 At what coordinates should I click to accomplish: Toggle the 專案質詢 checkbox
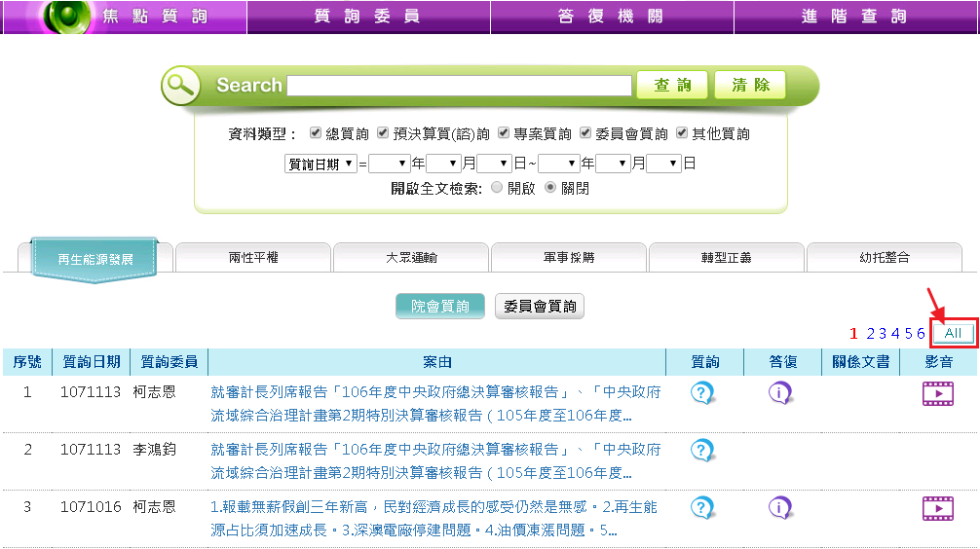pos(504,133)
